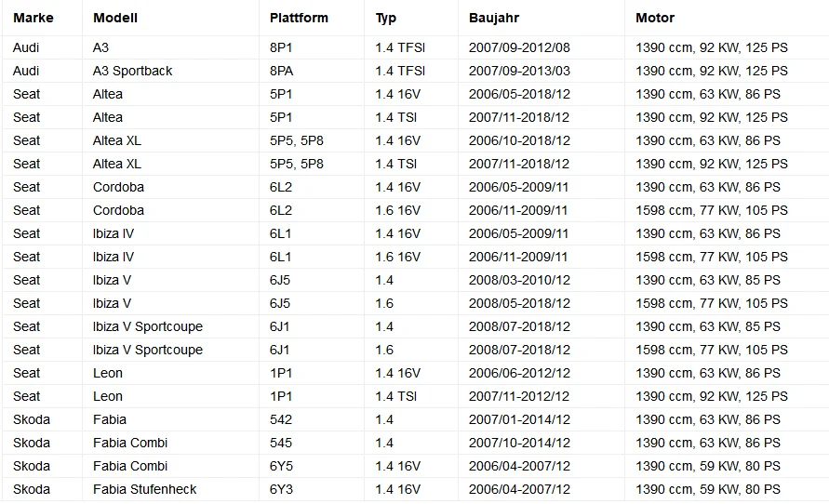Click the Motor column header
The width and height of the screenshot is (829, 504).
[654, 18]
